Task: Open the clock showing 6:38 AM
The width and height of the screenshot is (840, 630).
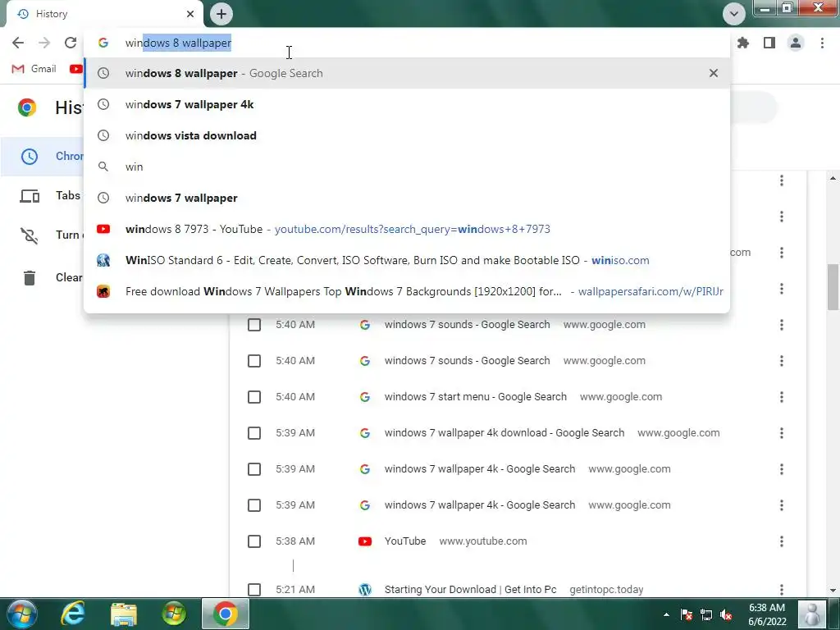Action: click(x=767, y=614)
